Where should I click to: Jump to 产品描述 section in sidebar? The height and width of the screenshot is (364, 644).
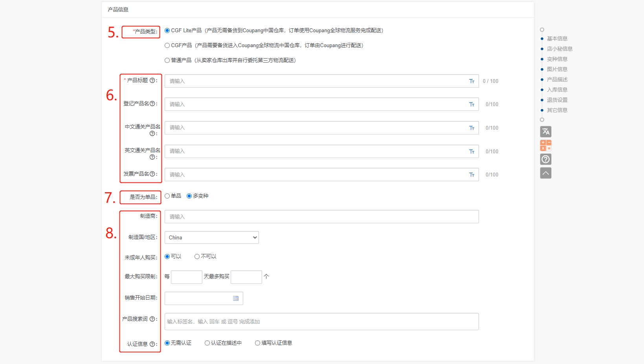[x=557, y=79]
